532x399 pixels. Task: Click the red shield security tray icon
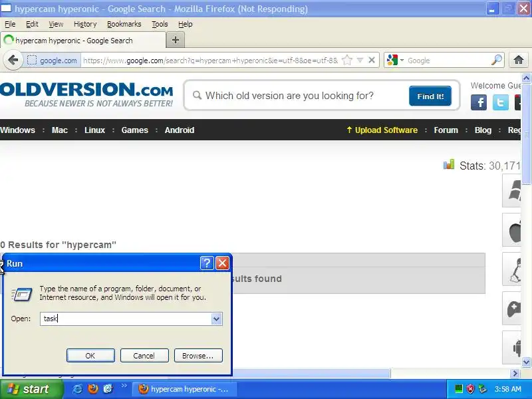(x=470, y=389)
